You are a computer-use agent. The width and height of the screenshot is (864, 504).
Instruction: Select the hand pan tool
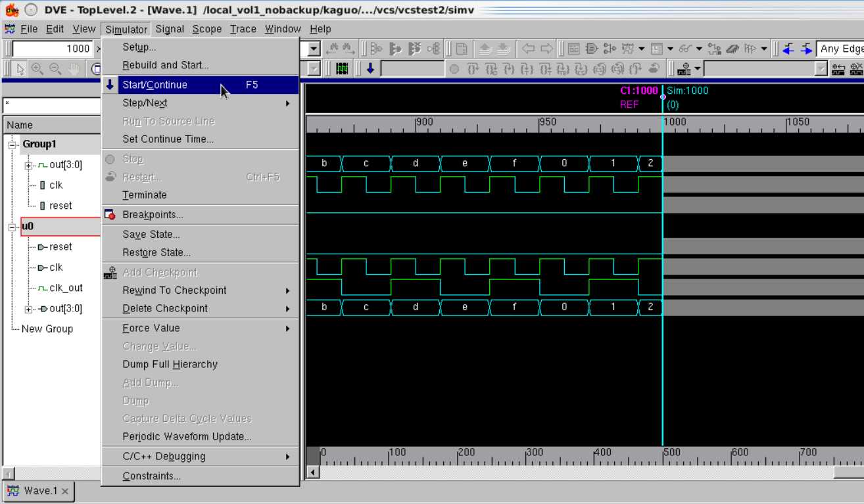pyautogui.click(x=74, y=69)
